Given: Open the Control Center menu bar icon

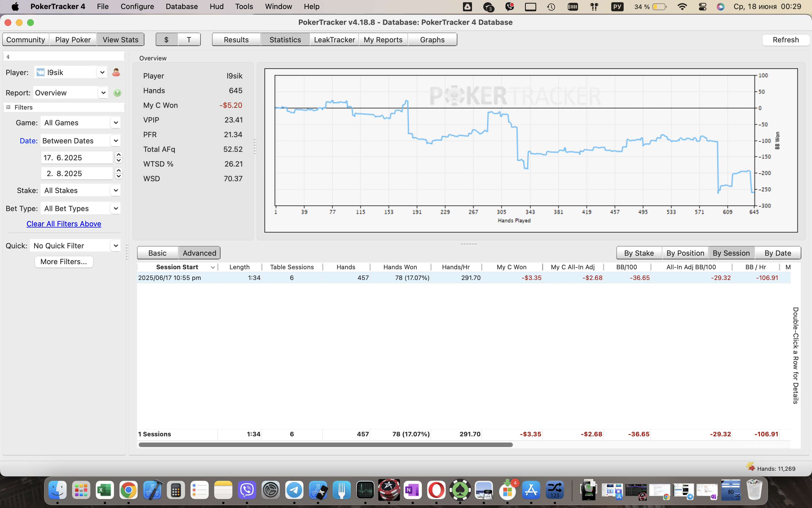Looking at the screenshot, I should pyautogui.click(x=702, y=7).
